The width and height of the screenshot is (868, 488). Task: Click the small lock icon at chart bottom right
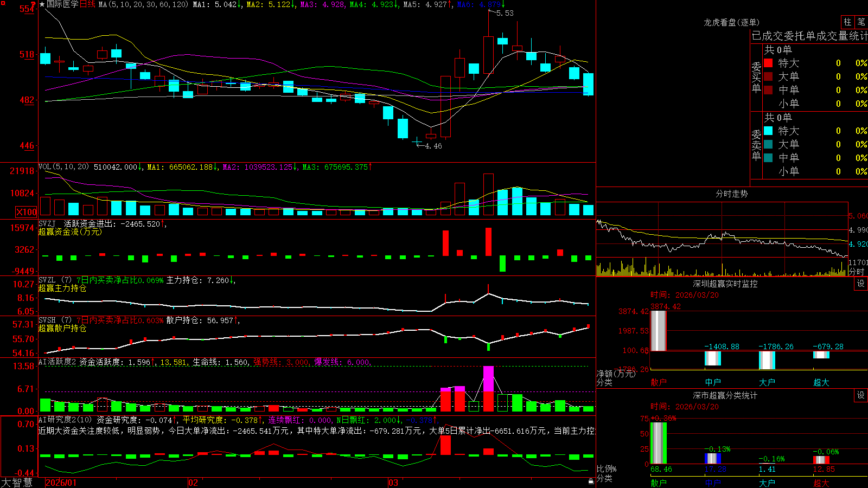click(591, 481)
